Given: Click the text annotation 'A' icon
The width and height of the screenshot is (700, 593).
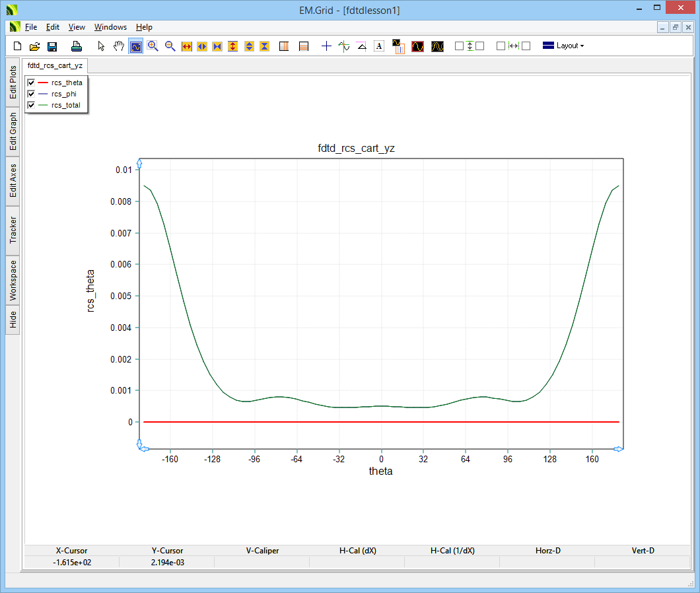Looking at the screenshot, I should tap(379, 46).
